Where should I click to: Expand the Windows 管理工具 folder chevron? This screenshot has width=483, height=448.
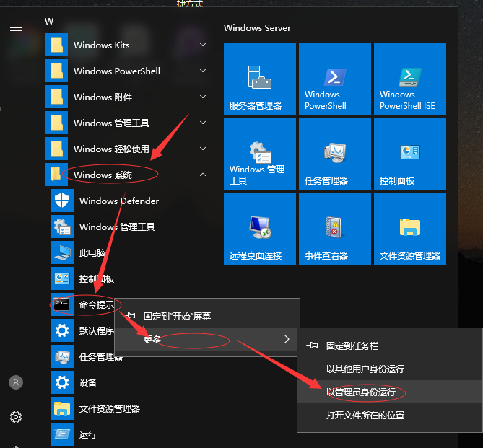[x=203, y=123]
